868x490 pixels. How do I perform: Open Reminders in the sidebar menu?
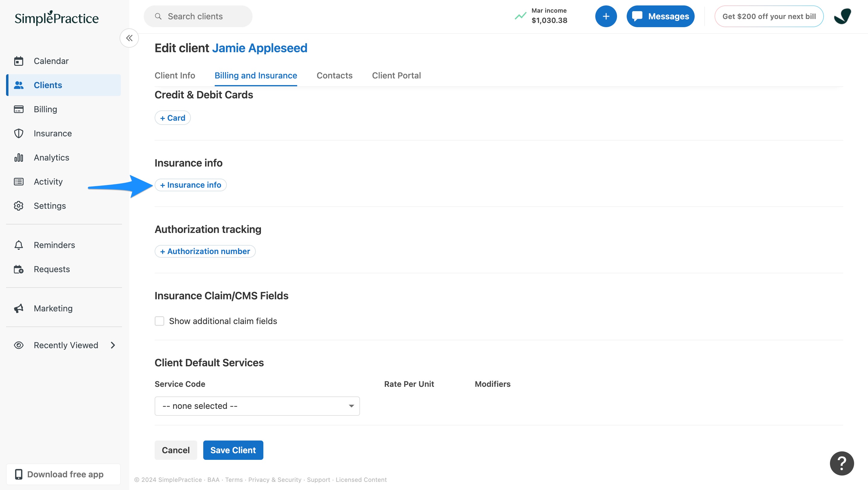click(63, 245)
